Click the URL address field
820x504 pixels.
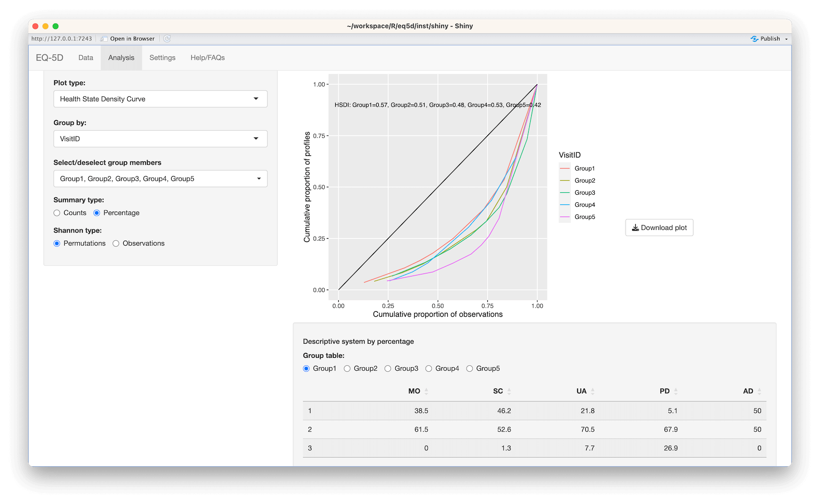click(62, 38)
